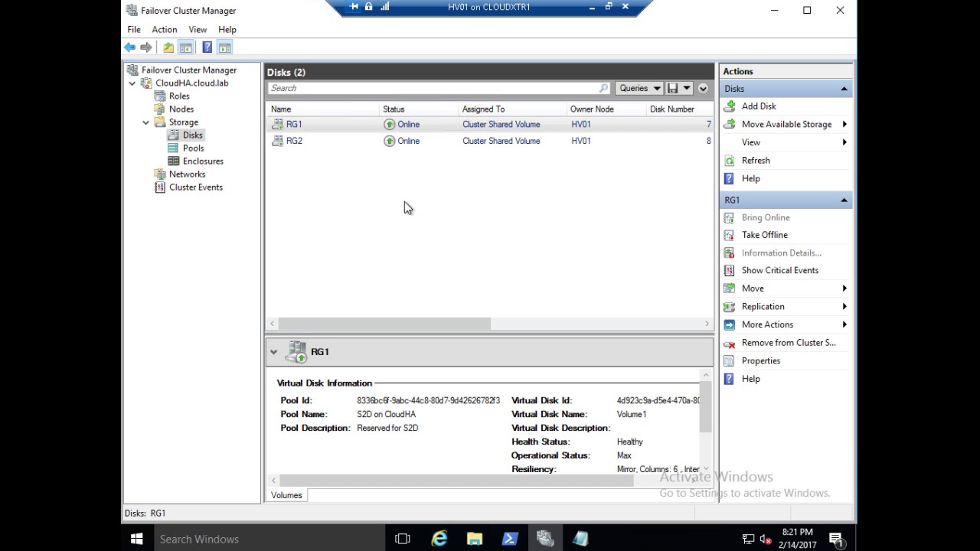
Task: Open Cluster Events in the tree
Action: 196,187
